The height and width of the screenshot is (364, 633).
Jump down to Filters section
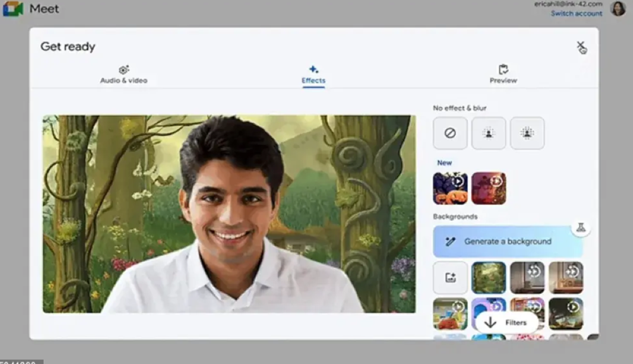tap(506, 322)
